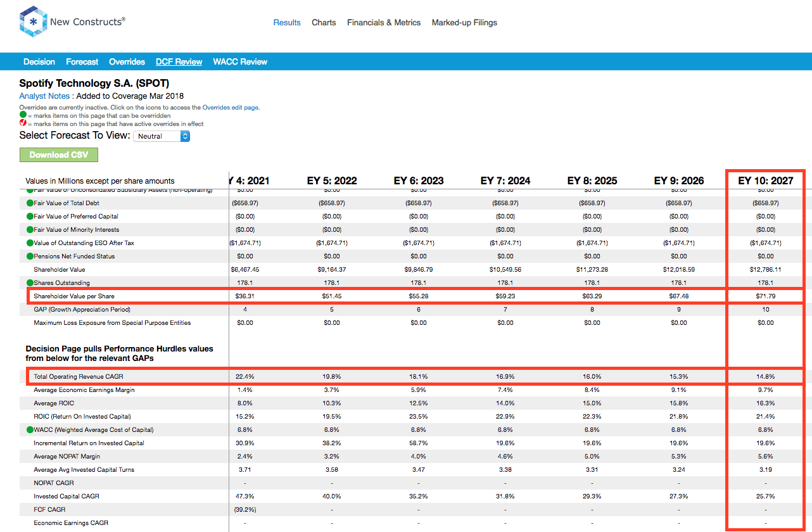The image size is (812, 532).
Task: Click green override dot beside WACC row
Action: pos(30,430)
